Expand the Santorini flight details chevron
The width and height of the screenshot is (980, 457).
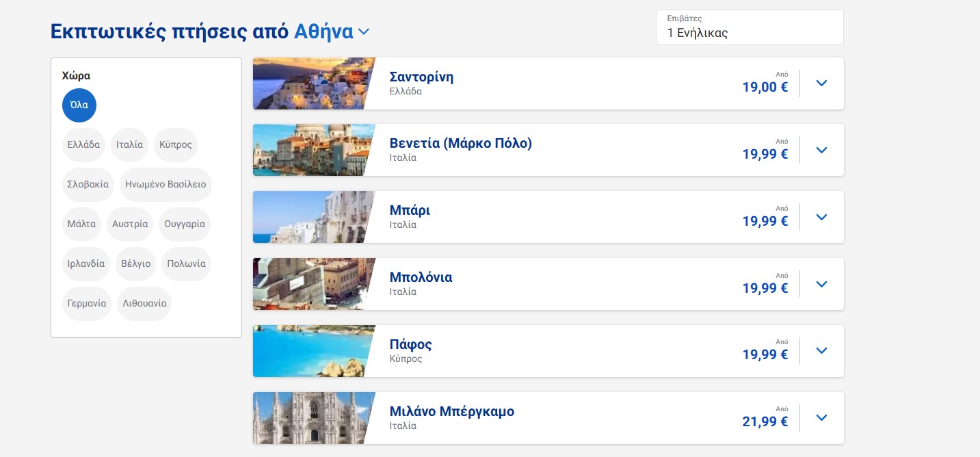pyautogui.click(x=821, y=83)
